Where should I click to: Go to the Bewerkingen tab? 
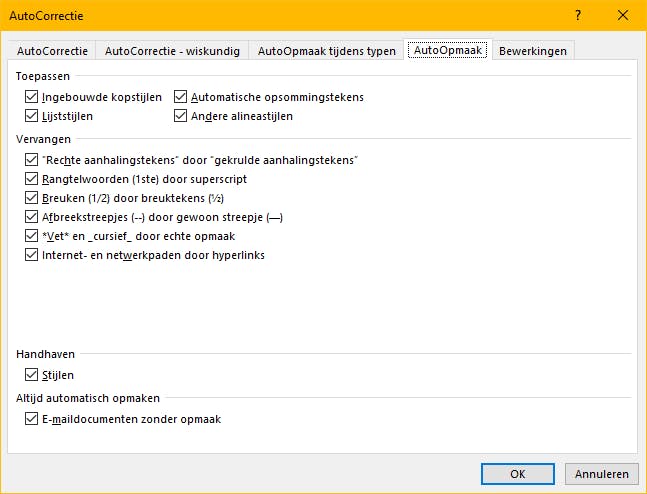(533, 51)
